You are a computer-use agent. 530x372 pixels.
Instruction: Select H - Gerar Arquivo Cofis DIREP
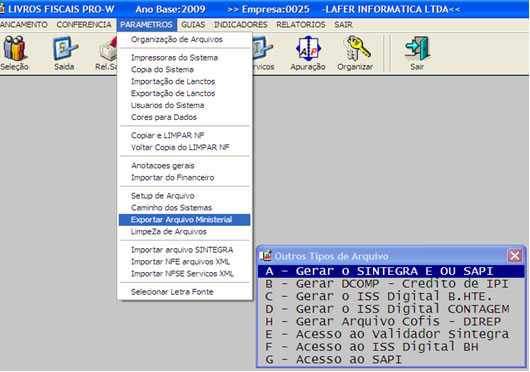(x=391, y=321)
